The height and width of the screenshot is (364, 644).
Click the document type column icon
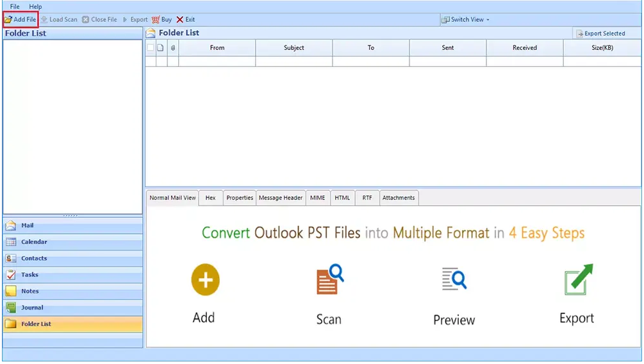pyautogui.click(x=161, y=47)
